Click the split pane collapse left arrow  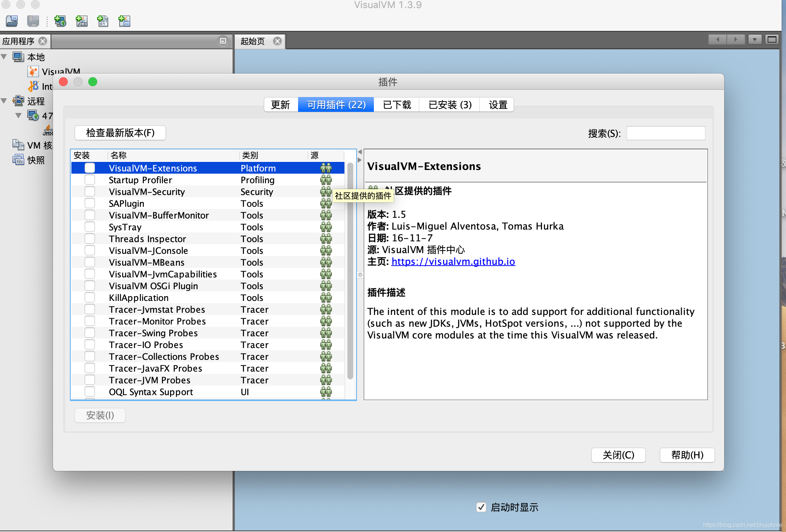360,152
